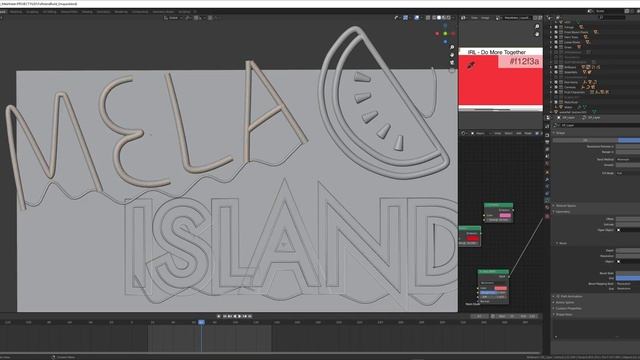Toggle the Foliage collection checkbox in Outliner
Screen dimensions: 640x360
click(x=556, y=27)
